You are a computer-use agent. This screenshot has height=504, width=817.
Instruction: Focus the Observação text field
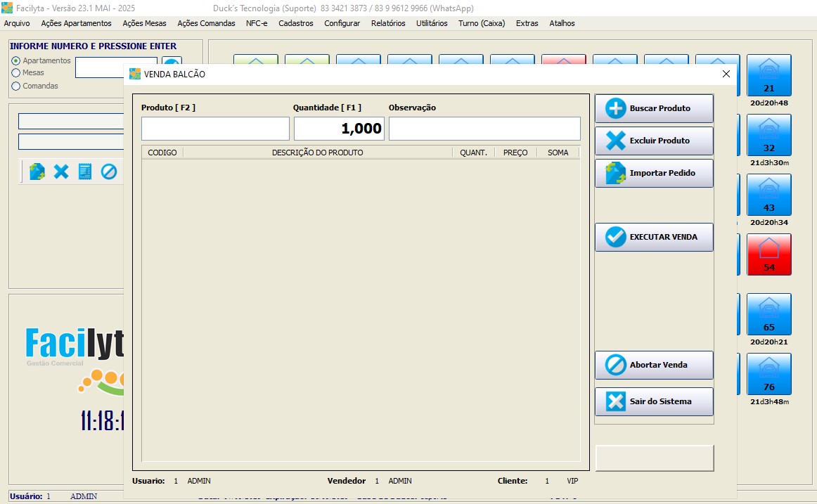[484, 129]
